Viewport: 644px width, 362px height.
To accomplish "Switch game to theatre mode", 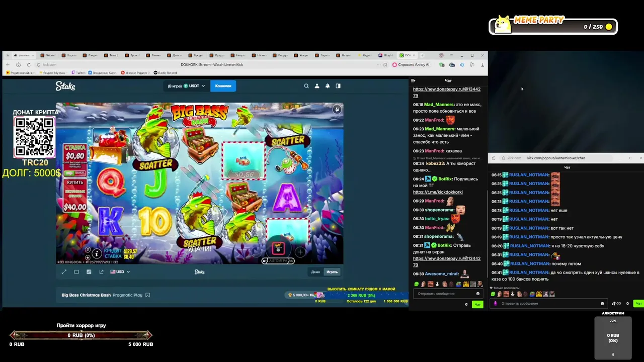I will click(x=76, y=272).
